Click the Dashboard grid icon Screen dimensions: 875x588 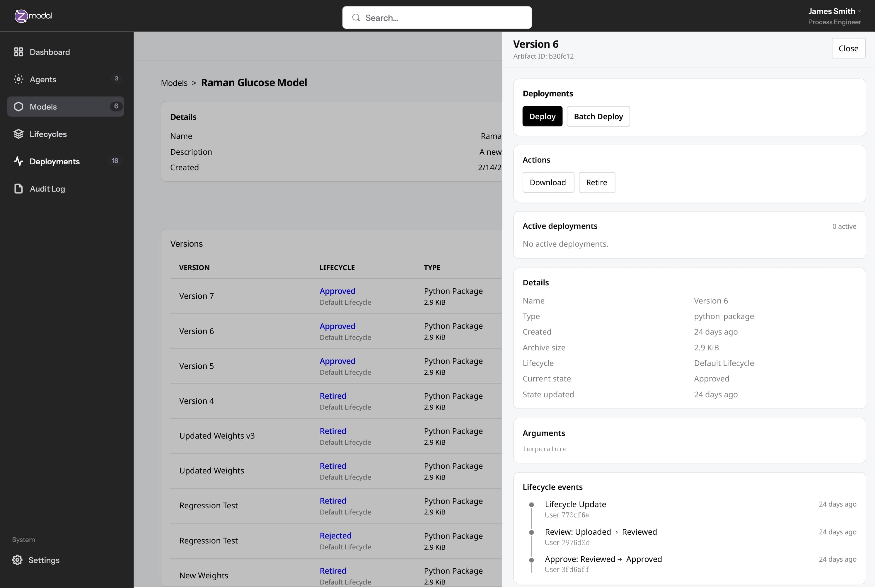[x=18, y=52]
